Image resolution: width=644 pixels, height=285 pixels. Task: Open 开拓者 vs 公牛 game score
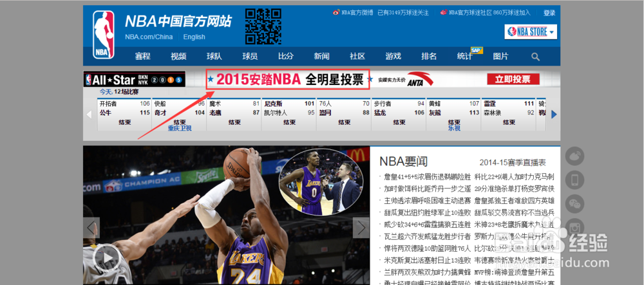[124, 115]
